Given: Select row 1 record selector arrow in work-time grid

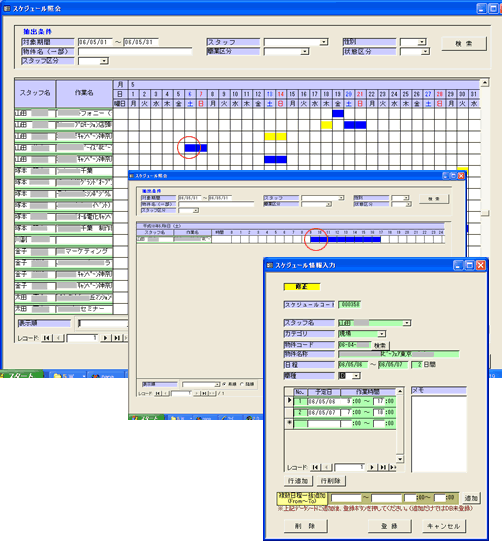Looking at the screenshot, I should pyautogui.click(x=289, y=401).
